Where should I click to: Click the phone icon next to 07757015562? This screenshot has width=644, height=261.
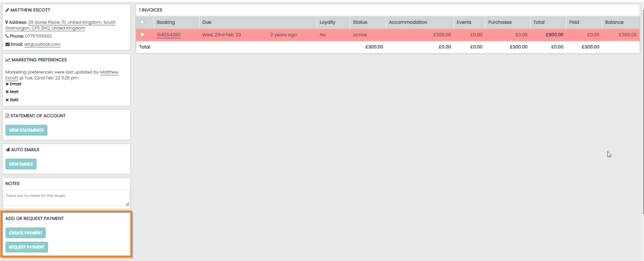[7, 36]
